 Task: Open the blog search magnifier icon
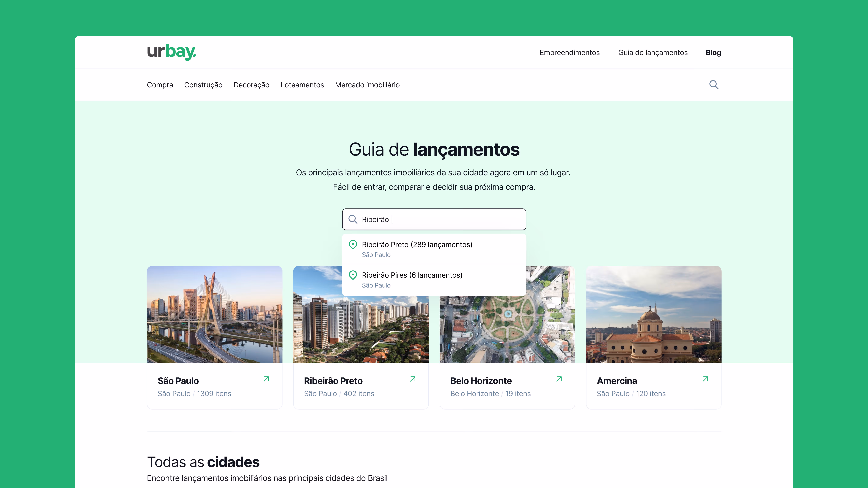point(714,84)
